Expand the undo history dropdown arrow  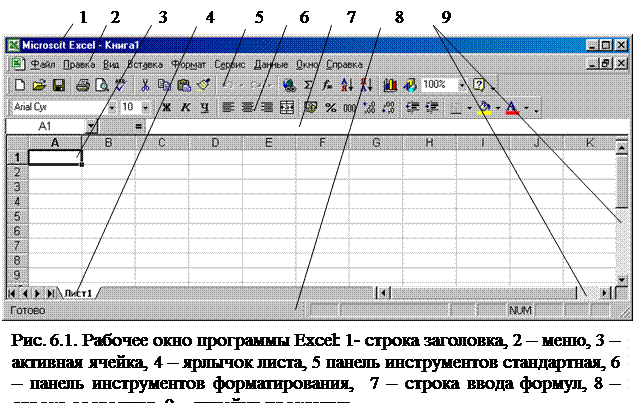241,86
